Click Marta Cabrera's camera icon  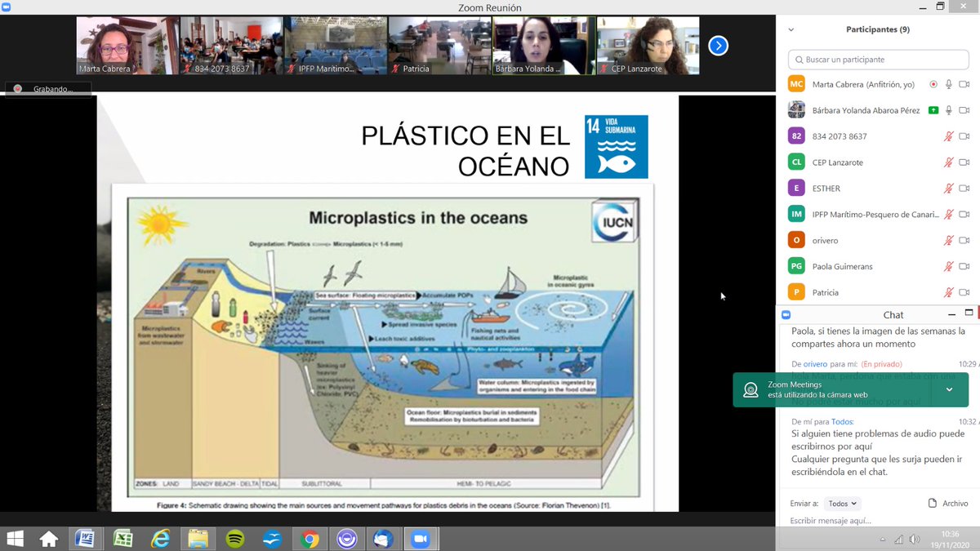pyautogui.click(x=964, y=84)
